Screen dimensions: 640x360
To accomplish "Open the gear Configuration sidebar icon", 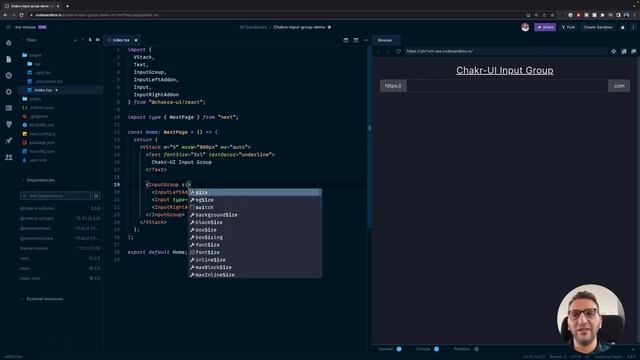I will [9, 92].
